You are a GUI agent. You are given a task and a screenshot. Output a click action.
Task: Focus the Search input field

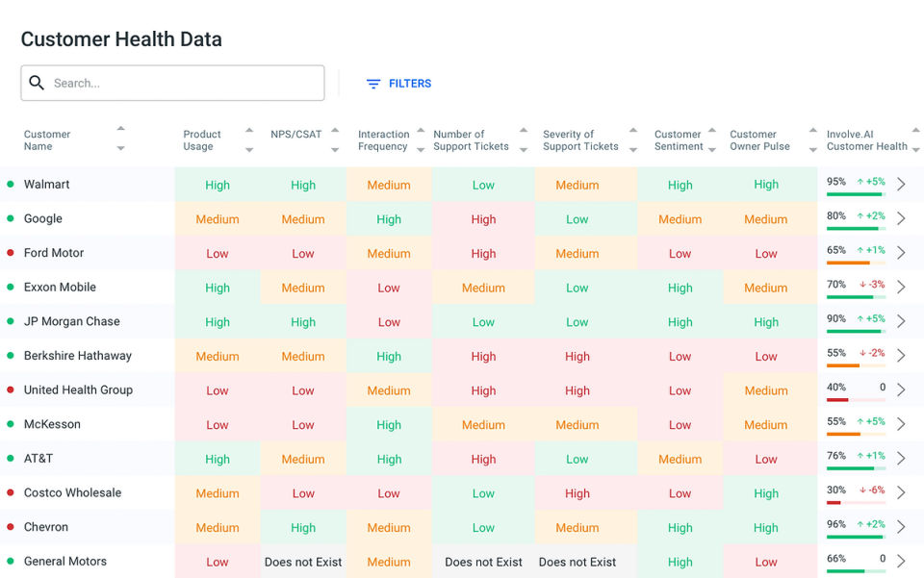(x=183, y=84)
